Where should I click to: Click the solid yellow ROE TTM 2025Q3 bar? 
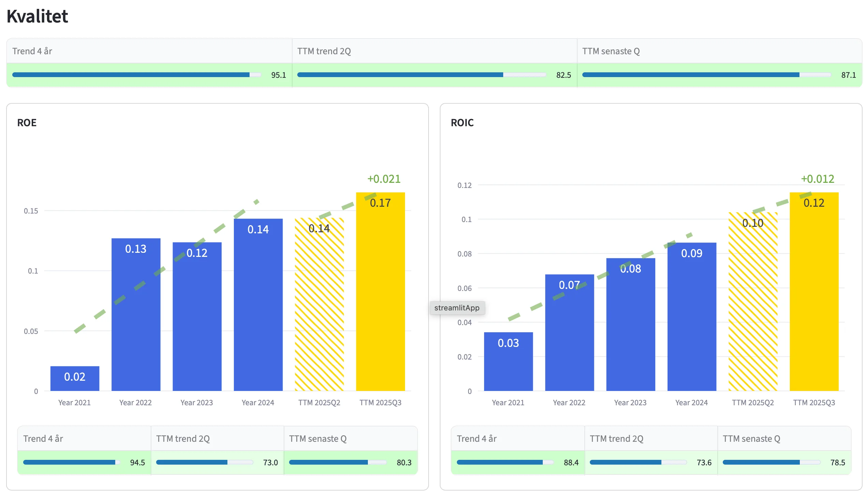click(380, 293)
